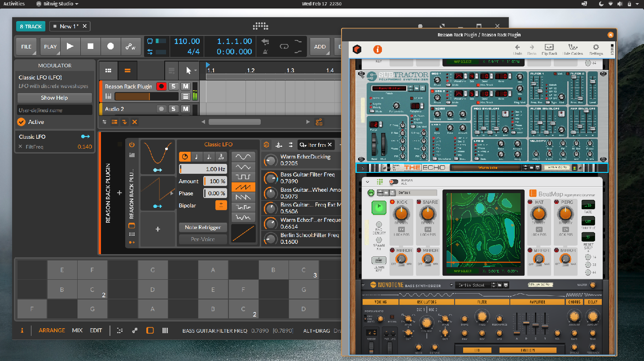Solo the Audio 2 track
The image size is (644, 361).
point(173,109)
